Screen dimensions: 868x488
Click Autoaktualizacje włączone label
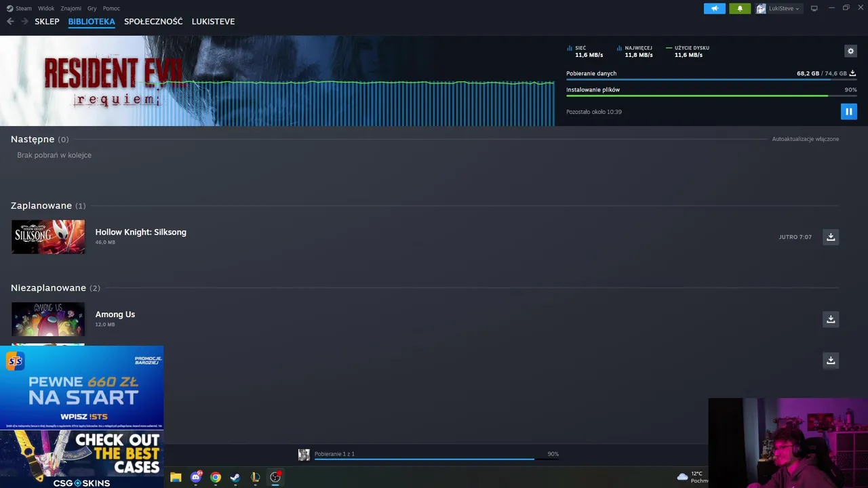(x=806, y=139)
